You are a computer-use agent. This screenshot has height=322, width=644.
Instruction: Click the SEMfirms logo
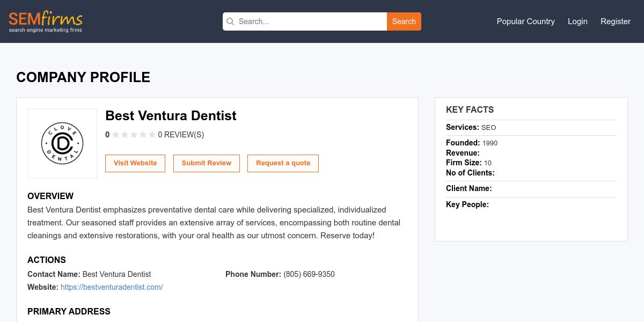(46, 21)
